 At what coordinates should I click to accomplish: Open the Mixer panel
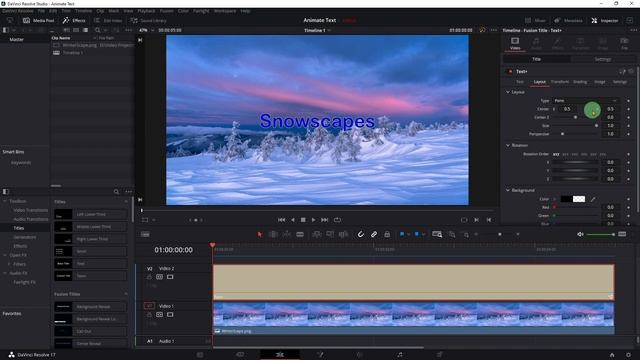tap(535, 20)
